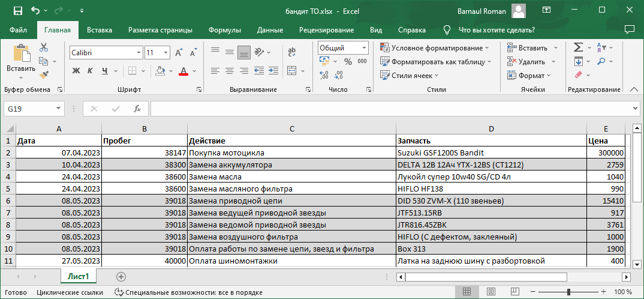644x299 pixels.
Task: Open the comments pane icon
Action: tap(629, 29)
